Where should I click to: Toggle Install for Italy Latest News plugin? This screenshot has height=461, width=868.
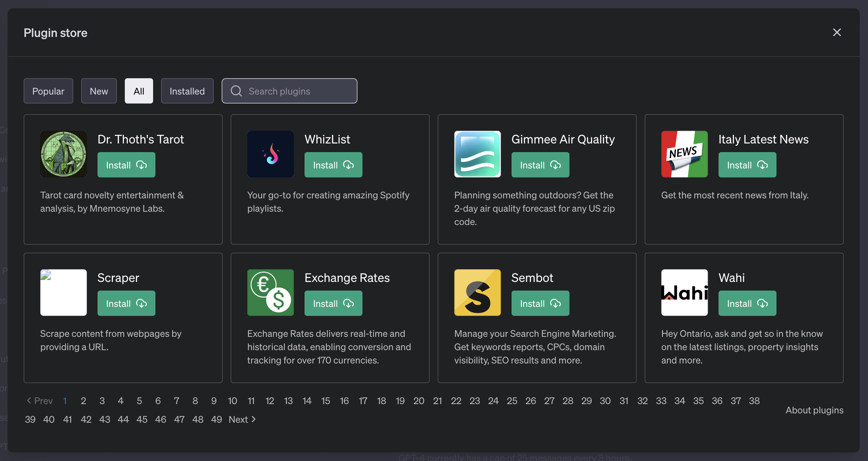[748, 165]
